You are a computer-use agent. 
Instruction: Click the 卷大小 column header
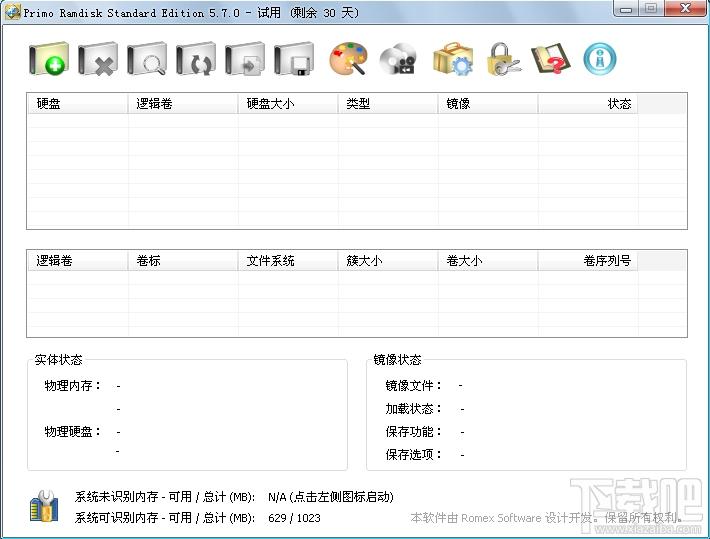point(488,260)
